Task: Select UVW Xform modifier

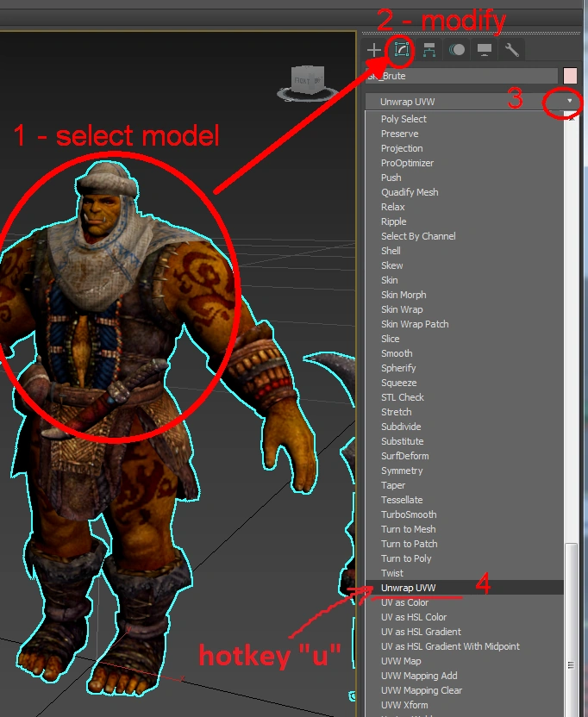Action: pyautogui.click(x=404, y=705)
